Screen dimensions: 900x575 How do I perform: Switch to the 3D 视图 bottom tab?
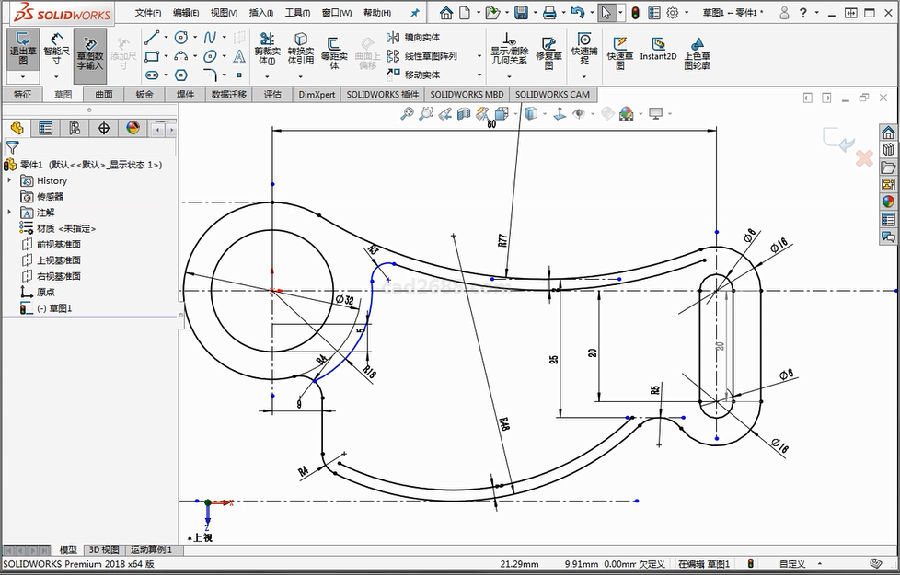tap(104, 550)
